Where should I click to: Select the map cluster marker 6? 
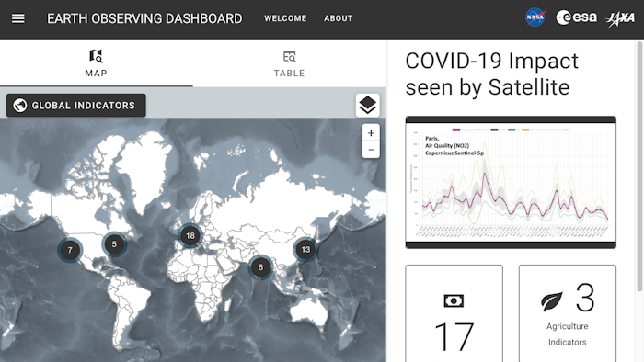pos(260,267)
